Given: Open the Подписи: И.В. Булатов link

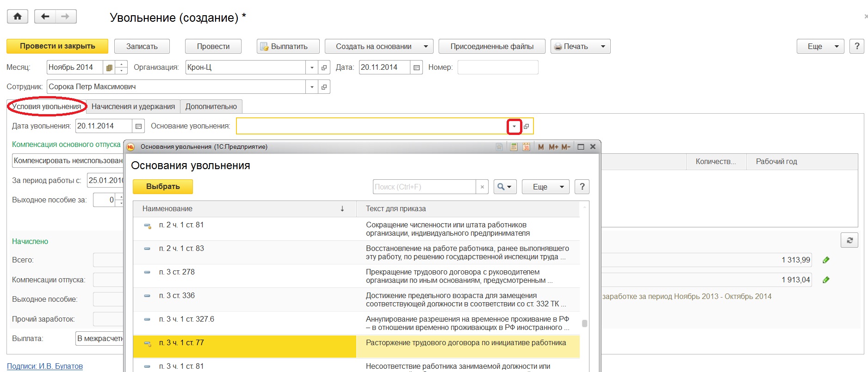Looking at the screenshot, I should pyautogui.click(x=45, y=366).
